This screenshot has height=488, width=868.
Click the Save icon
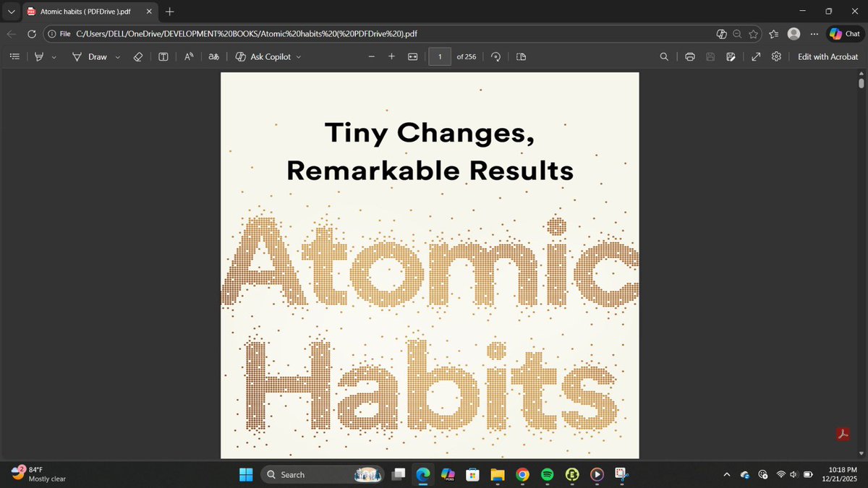710,56
